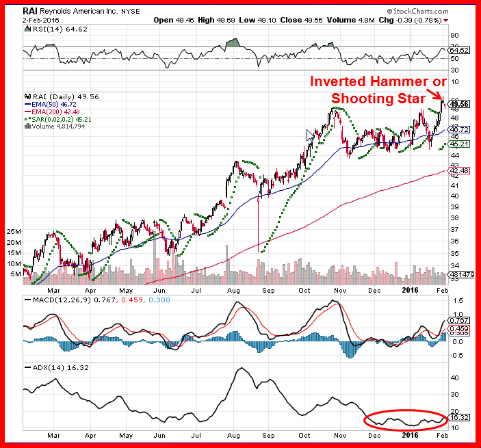Click the EMA(200) 42.48 legend entry

[55, 112]
